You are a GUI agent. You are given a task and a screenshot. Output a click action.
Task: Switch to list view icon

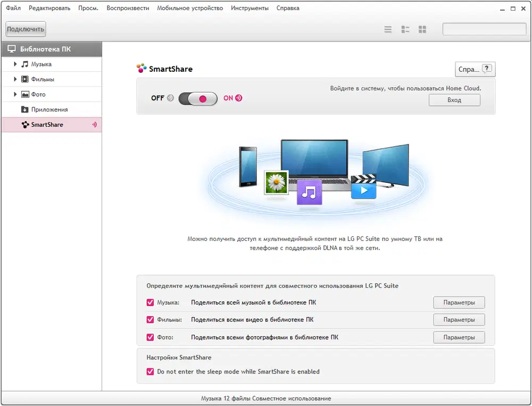coord(388,29)
